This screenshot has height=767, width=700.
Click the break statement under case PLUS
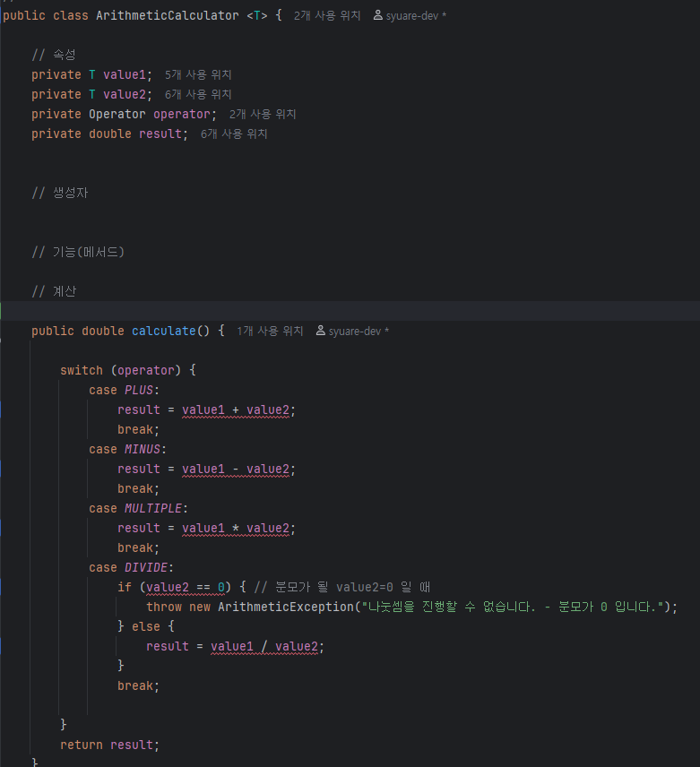[138, 429]
